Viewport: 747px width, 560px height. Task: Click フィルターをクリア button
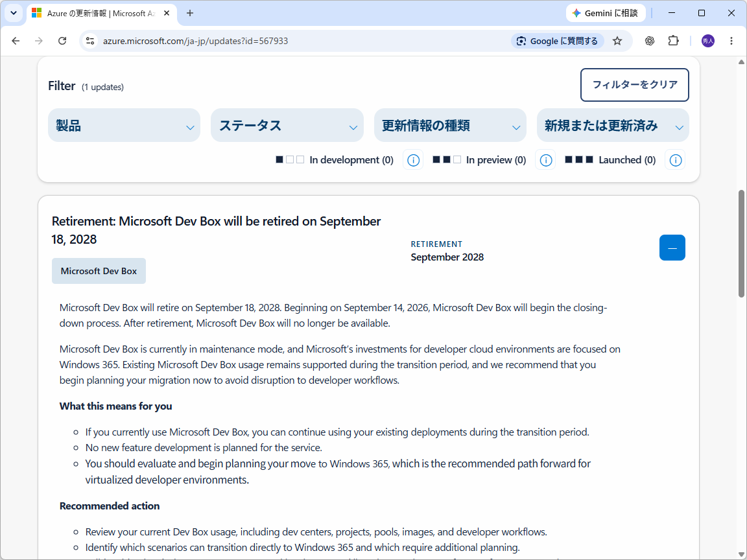click(x=635, y=85)
